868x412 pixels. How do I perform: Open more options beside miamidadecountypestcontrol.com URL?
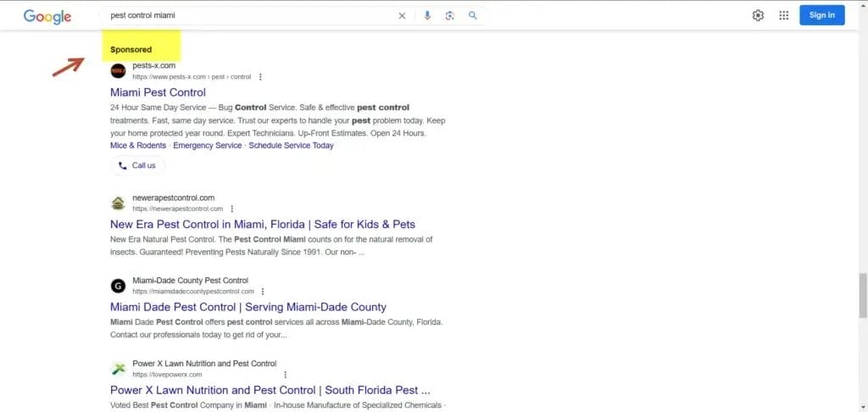263,292
